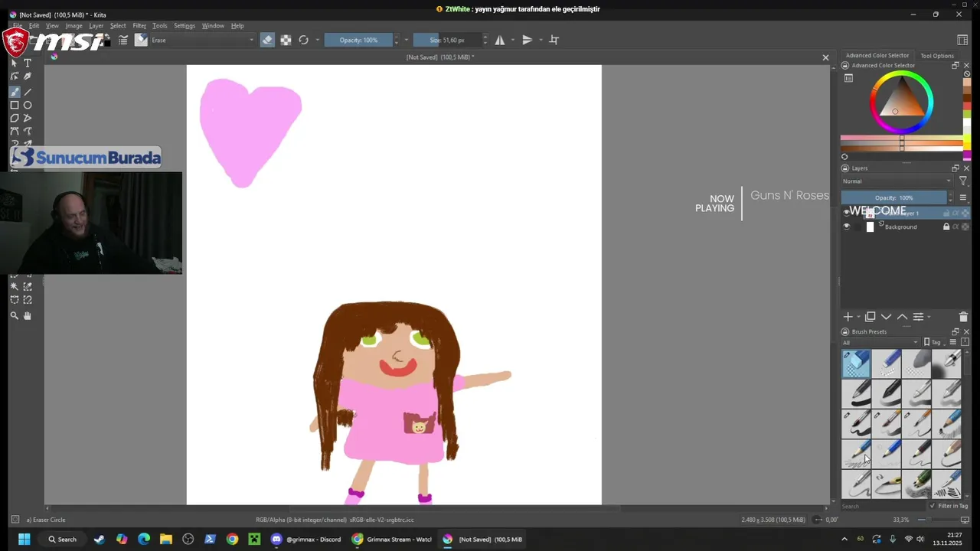Open the brush preset chooser icon
Viewport: 980px width, 551px height.
click(x=141, y=40)
